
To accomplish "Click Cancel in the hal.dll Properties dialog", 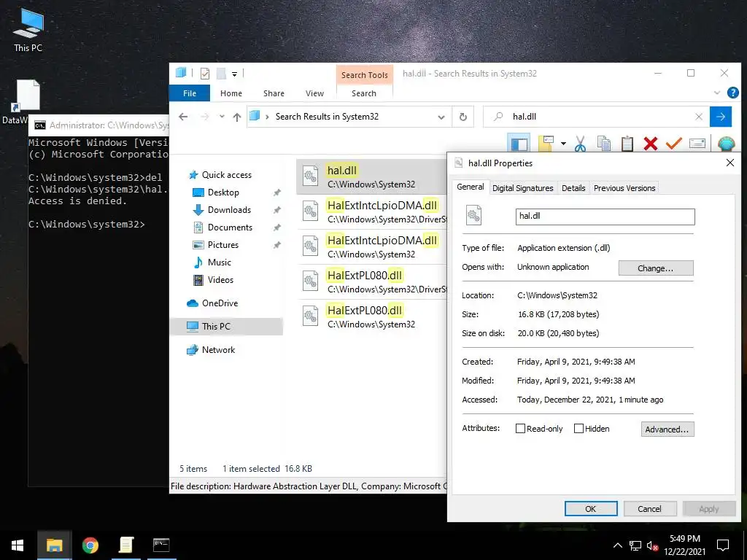I will tap(649, 508).
